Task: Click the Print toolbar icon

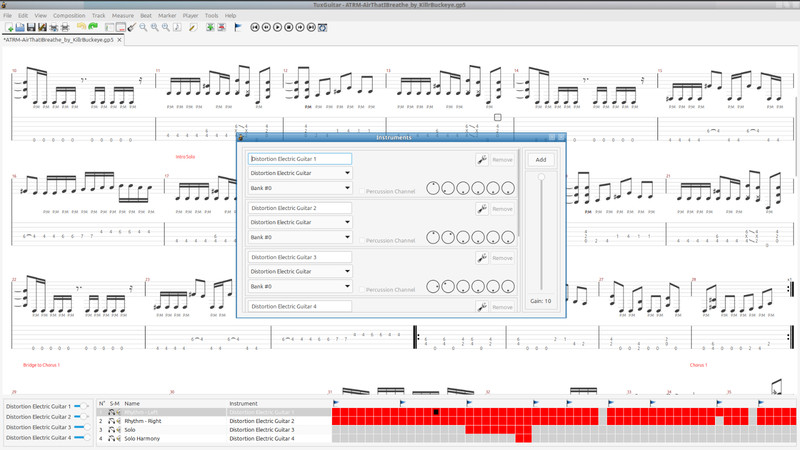Action: 65,27
